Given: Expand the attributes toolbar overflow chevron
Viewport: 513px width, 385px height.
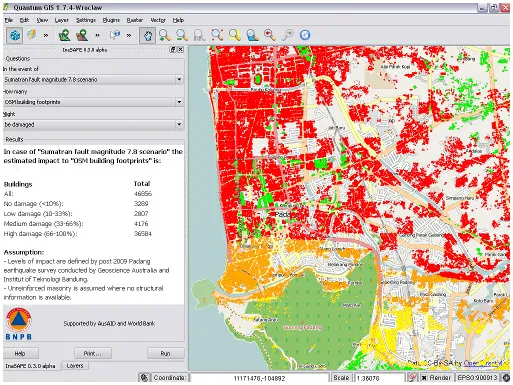Looking at the screenshot, I should tap(129, 35).
